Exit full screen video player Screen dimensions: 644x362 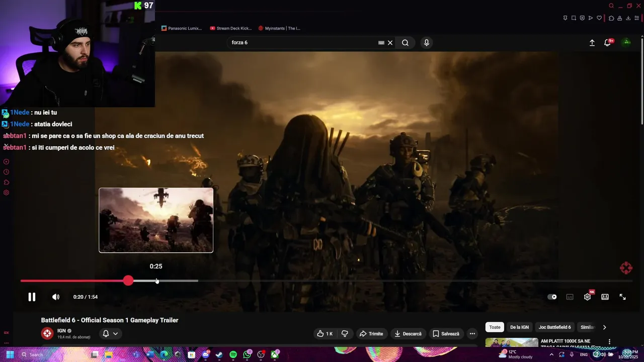622,297
